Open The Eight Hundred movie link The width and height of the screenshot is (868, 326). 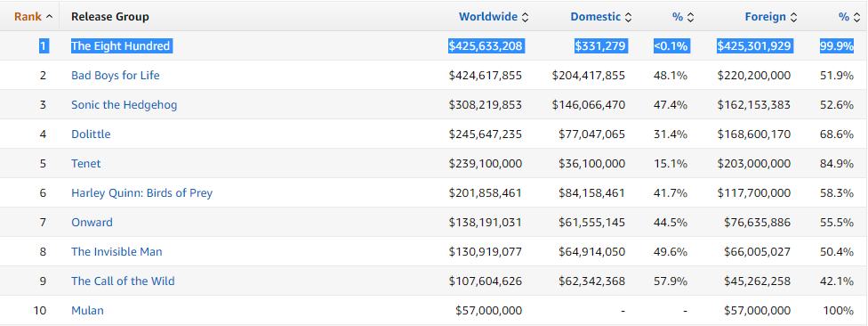[x=121, y=46]
